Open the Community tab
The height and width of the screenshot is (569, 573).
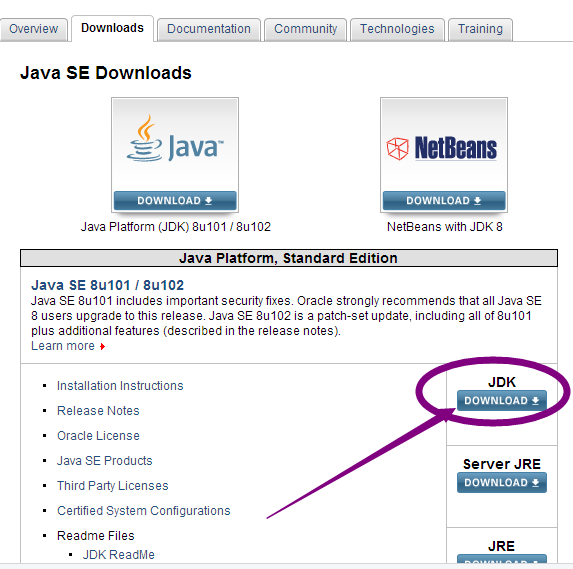click(x=306, y=29)
